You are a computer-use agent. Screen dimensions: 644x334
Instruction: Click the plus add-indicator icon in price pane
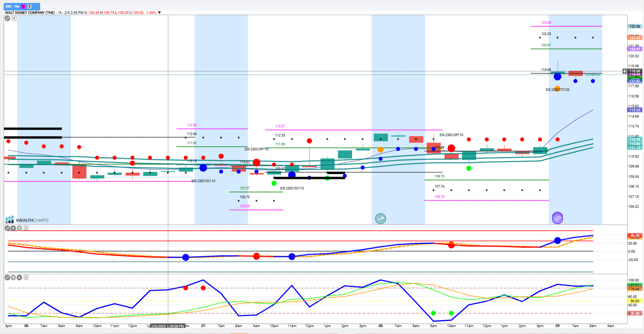(x=14, y=18)
